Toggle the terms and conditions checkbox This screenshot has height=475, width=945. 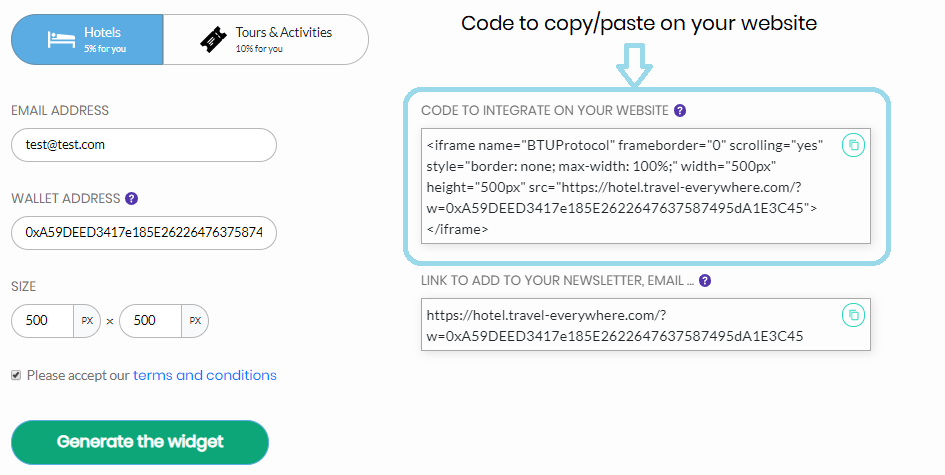point(16,376)
